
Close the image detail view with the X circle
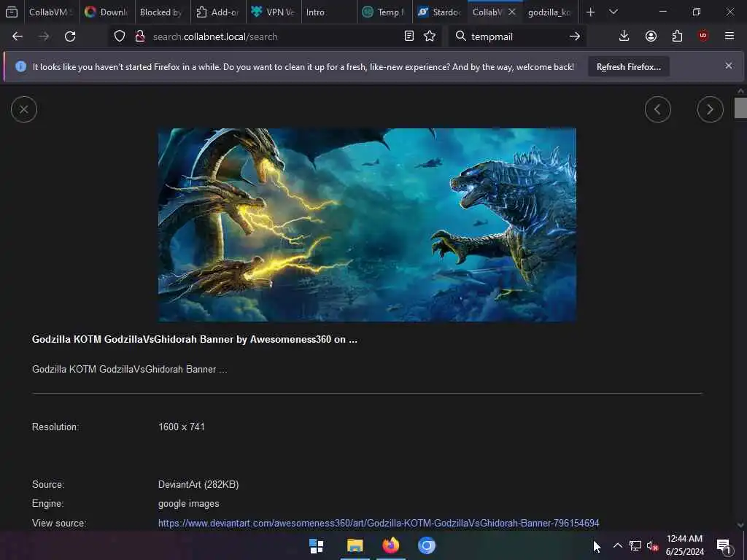24,109
